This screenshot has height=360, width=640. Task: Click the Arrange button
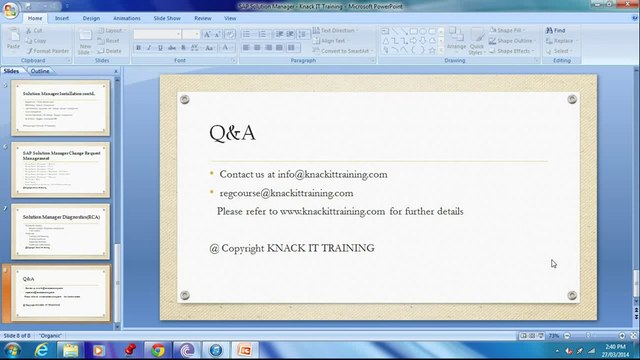tap(456, 39)
